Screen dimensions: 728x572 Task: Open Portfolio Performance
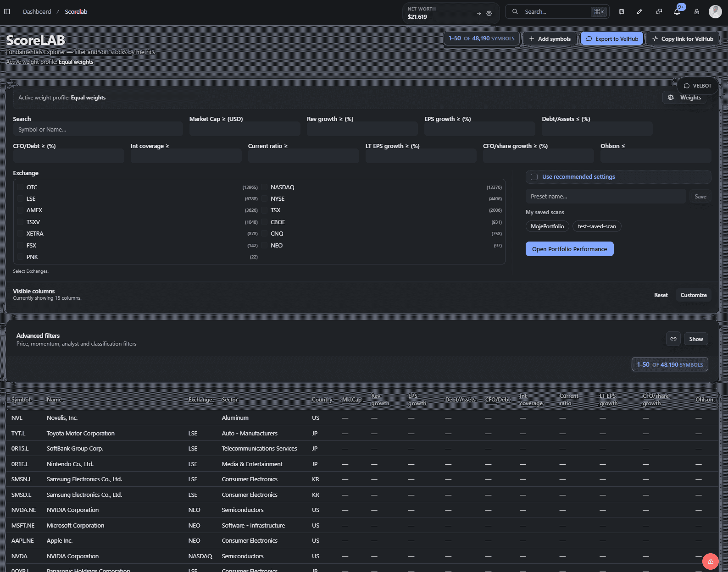click(569, 249)
